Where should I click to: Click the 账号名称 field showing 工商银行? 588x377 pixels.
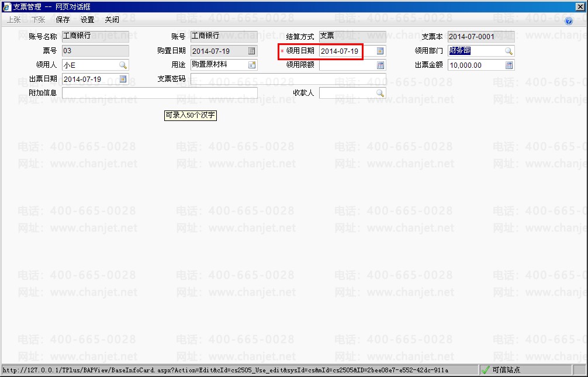pyautogui.click(x=95, y=36)
